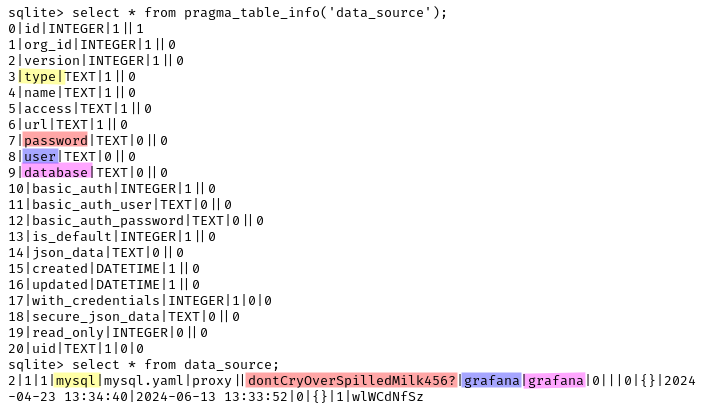Click the pragma_table_info query line

coord(227,13)
